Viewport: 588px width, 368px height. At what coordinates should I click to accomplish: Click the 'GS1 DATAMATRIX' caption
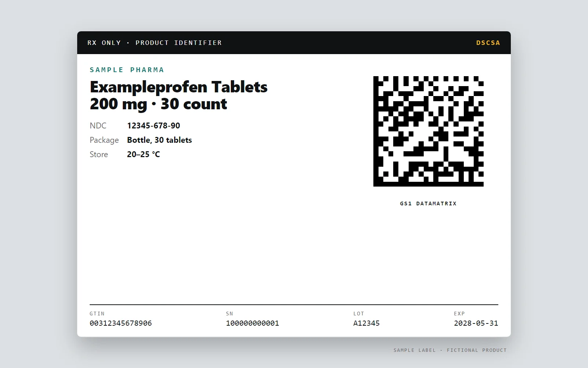[429, 204]
